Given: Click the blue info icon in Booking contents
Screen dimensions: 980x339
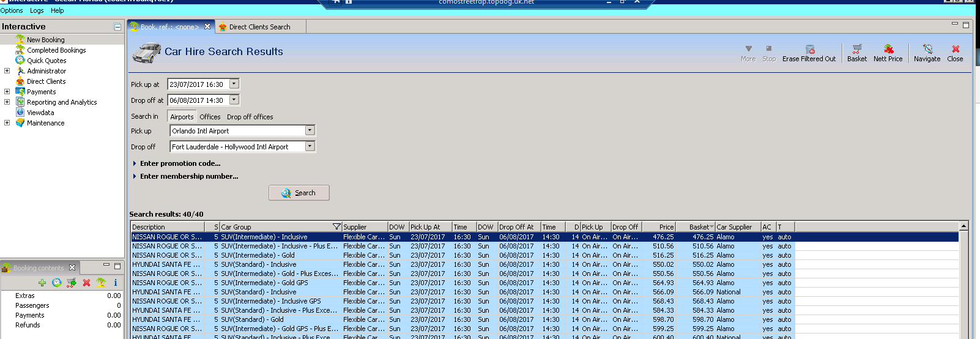Looking at the screenshot, I should pyautogui.click(x=115, y=283).
